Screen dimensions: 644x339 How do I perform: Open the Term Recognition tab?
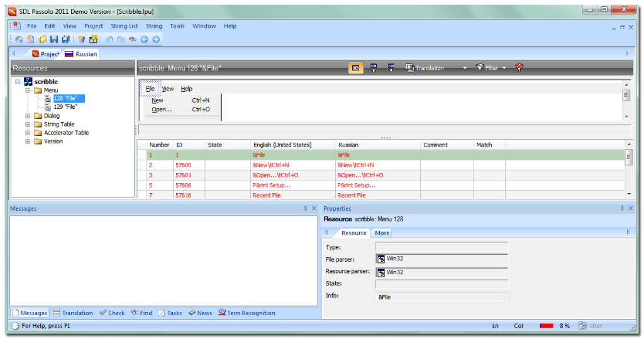pos(247,313)
